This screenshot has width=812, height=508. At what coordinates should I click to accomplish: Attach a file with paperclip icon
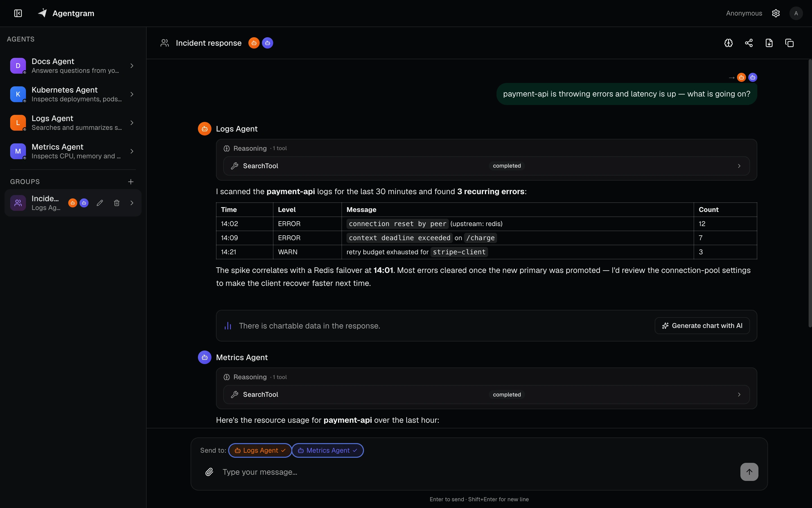click(x=209, y=472)
